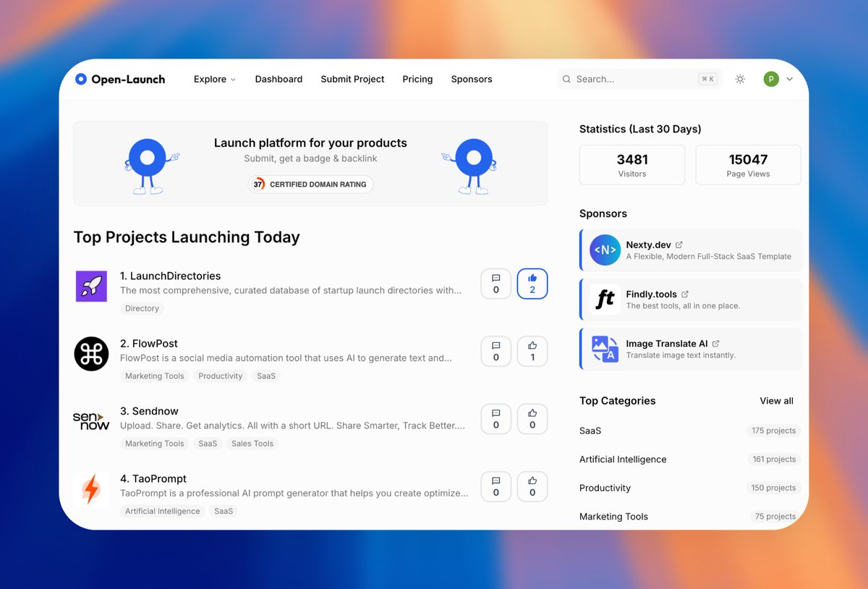Click the Certified Domain Rating badge
The height and width of the screenshot is (589, 868).
[310, 185]
